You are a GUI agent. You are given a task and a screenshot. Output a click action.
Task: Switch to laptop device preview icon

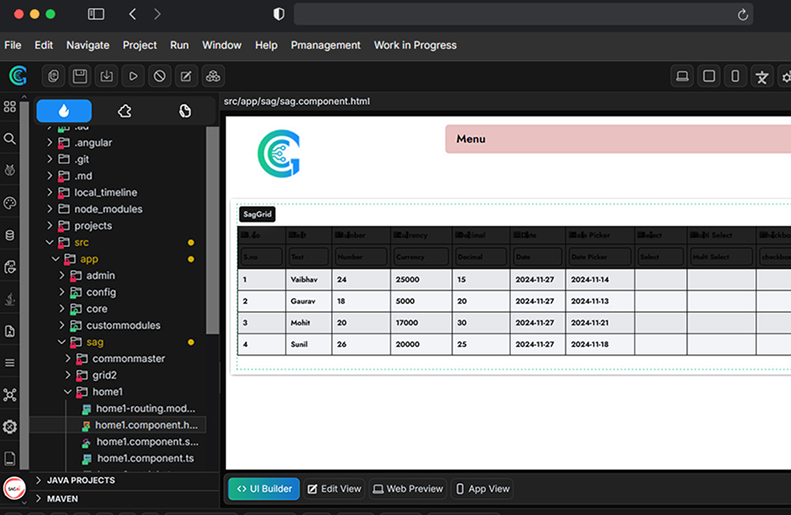tap(682, 76)
